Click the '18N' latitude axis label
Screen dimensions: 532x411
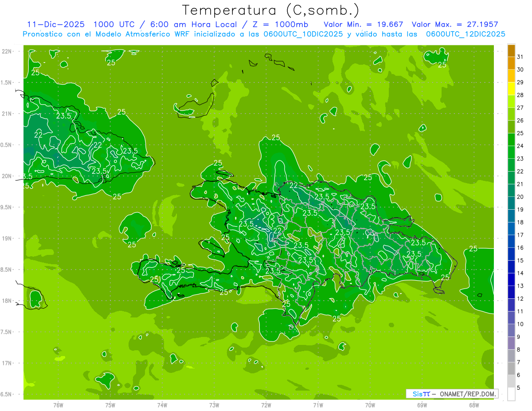click(x=8, y=301)
